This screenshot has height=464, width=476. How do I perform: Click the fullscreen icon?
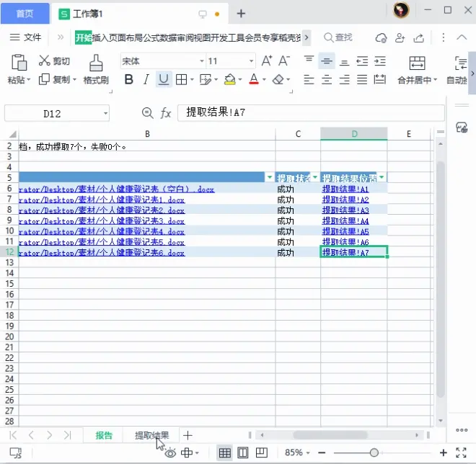coord(461,452)
